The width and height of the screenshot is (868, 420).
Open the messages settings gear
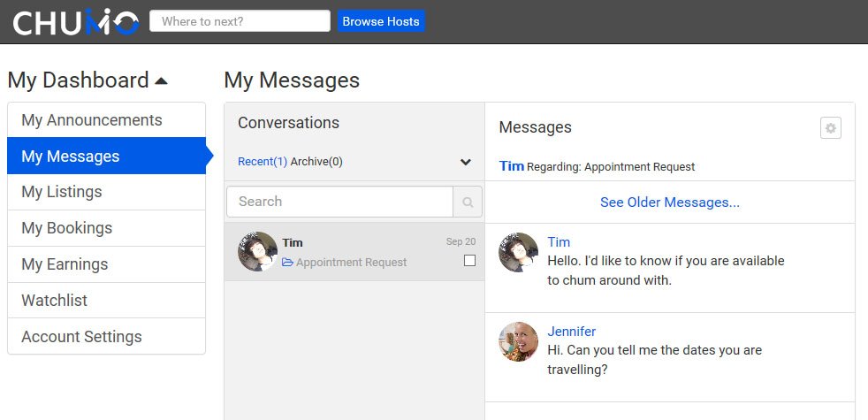pos(830,128)
